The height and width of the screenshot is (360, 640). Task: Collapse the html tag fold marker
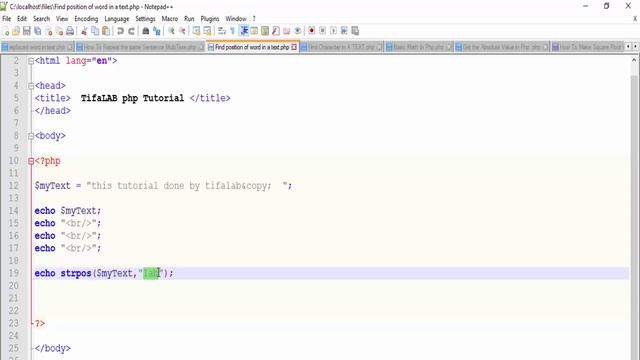(31, 61)
